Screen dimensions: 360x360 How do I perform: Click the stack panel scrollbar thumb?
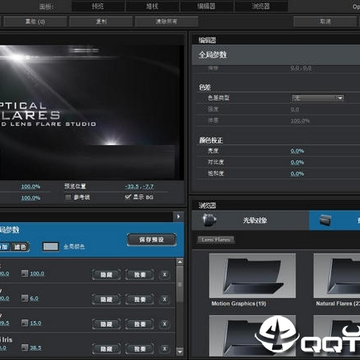coord(180,284)
